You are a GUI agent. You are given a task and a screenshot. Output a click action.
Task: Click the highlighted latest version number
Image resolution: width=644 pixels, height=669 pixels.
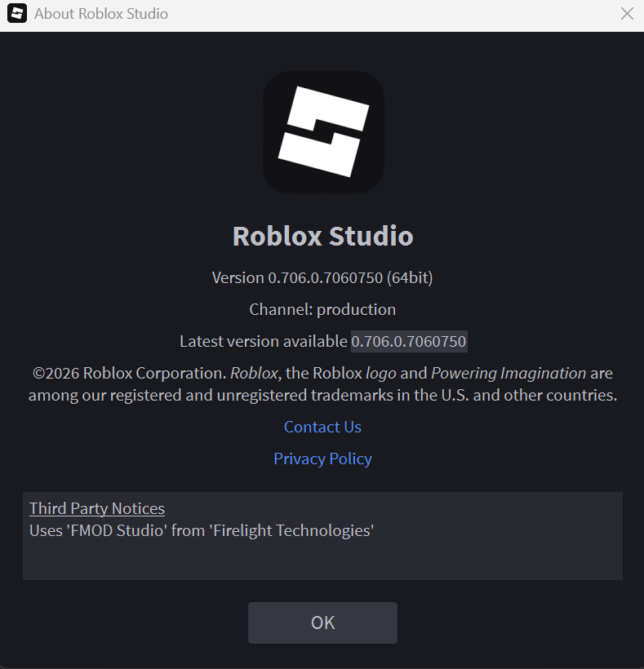tap(409, 341)
